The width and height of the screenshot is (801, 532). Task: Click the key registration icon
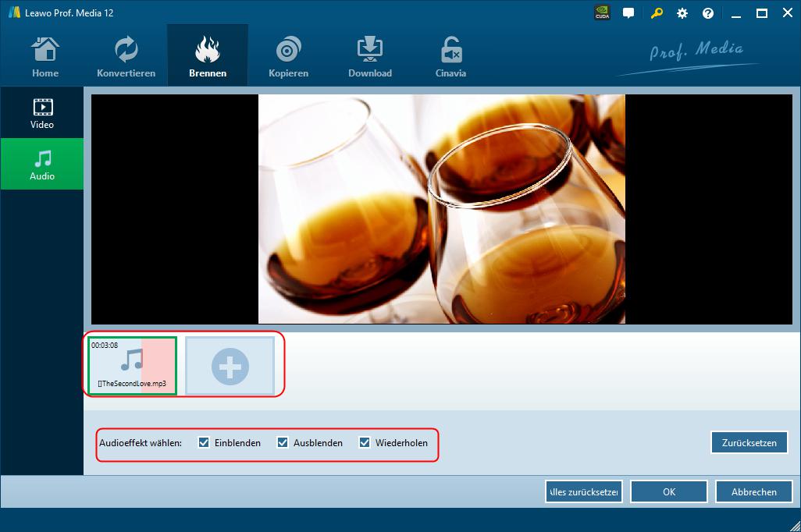[x=657, y=13]
